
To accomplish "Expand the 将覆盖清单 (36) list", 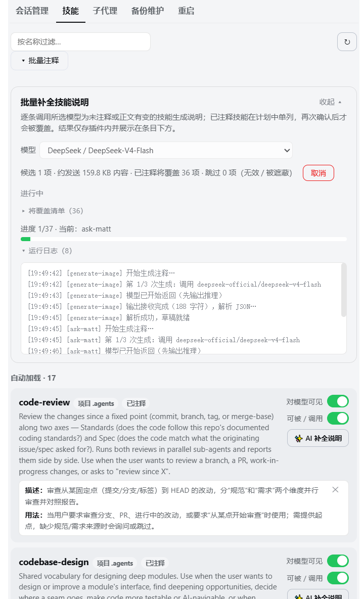I will point(52,211).
